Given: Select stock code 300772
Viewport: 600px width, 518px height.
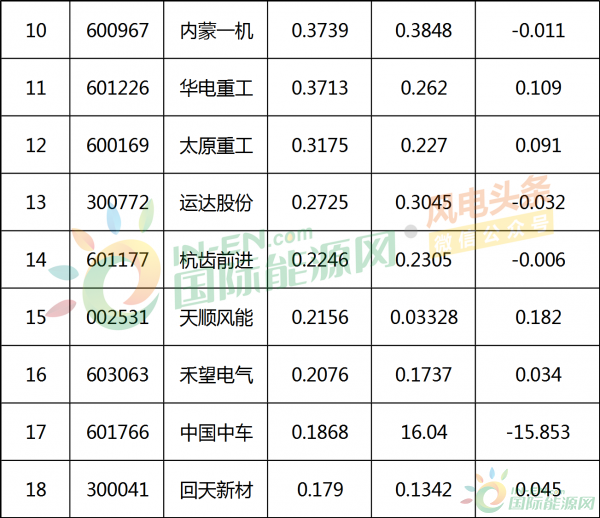Looking at the screenshot, I should pyautogui.click(x=117, y=202).
